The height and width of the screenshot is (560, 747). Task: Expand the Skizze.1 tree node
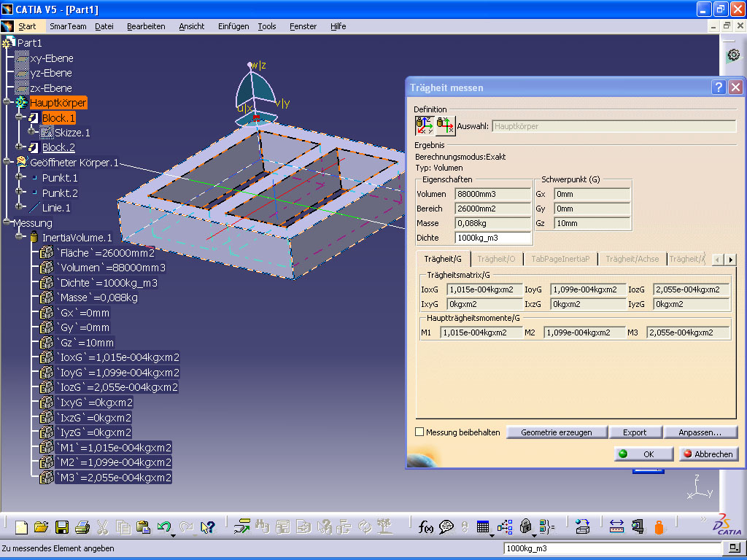[x=31, y=132]
